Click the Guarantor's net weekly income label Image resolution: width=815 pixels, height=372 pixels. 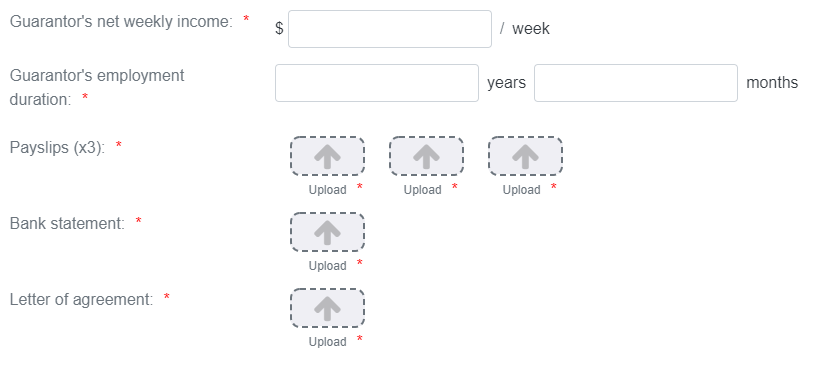[121, 22]
